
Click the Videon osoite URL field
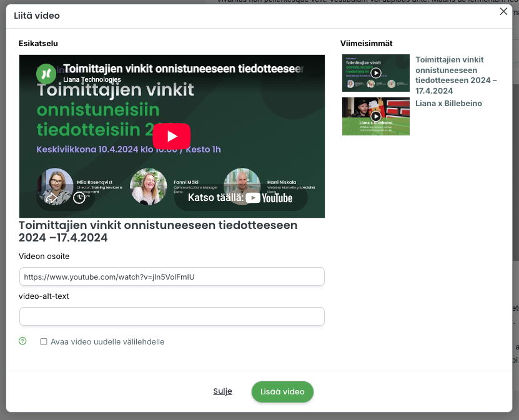pyautogui.click(x=172, y=276)
